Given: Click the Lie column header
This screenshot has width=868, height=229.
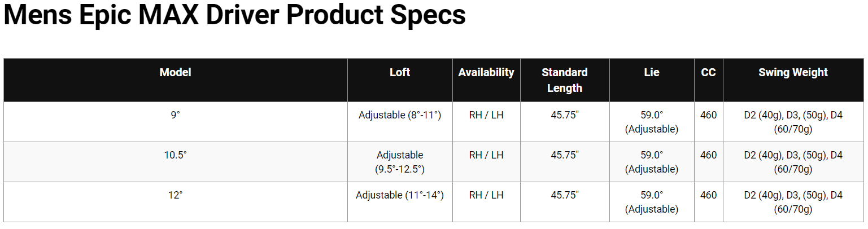Looking at the screenshot, I should click(652, 73).
